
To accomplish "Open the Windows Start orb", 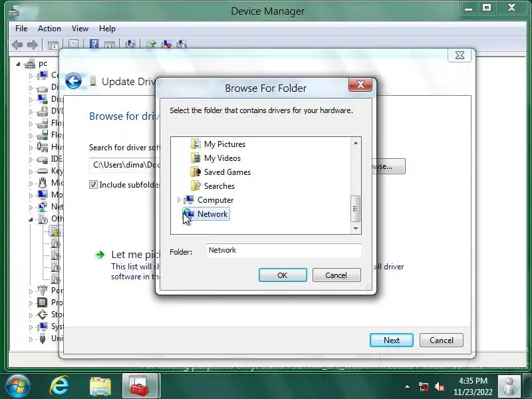I will coord(17,386).
